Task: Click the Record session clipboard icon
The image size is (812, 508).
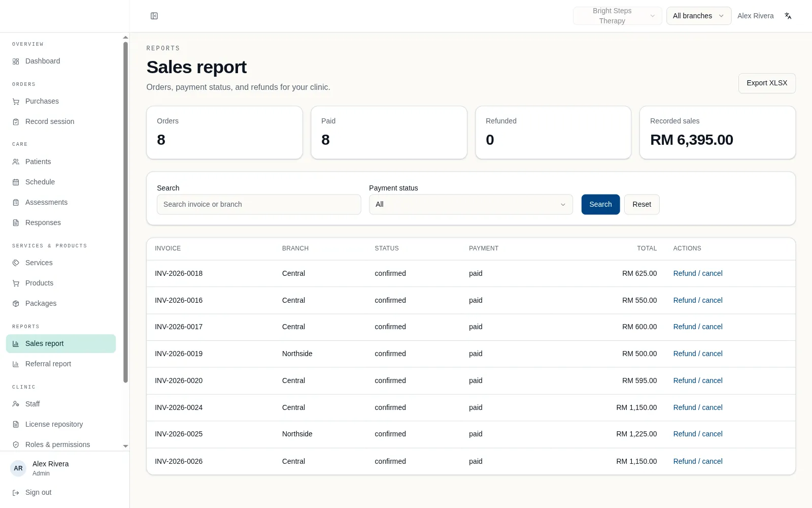Action: [x=16, y=122]
